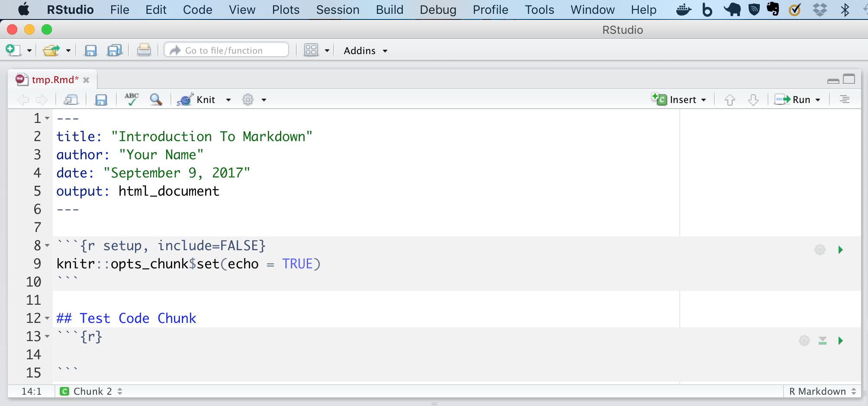The image size is (868, 406).
Task: Open the Chunk 2 navigator
Action: coord(91,391)
